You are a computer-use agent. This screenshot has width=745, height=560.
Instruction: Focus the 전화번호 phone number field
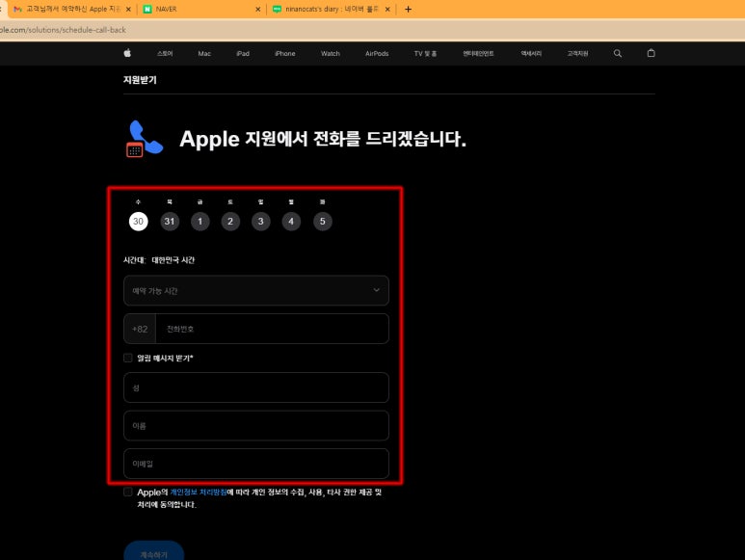[272, 329]
